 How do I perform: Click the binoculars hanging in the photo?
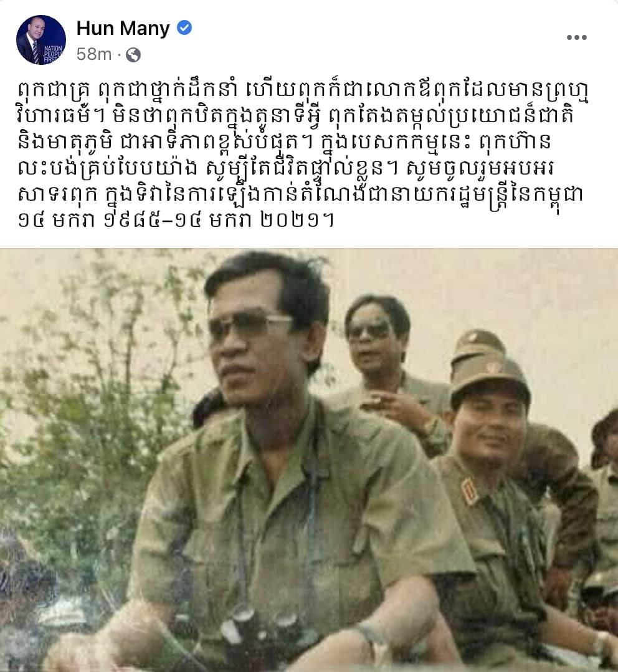(260, 636)
